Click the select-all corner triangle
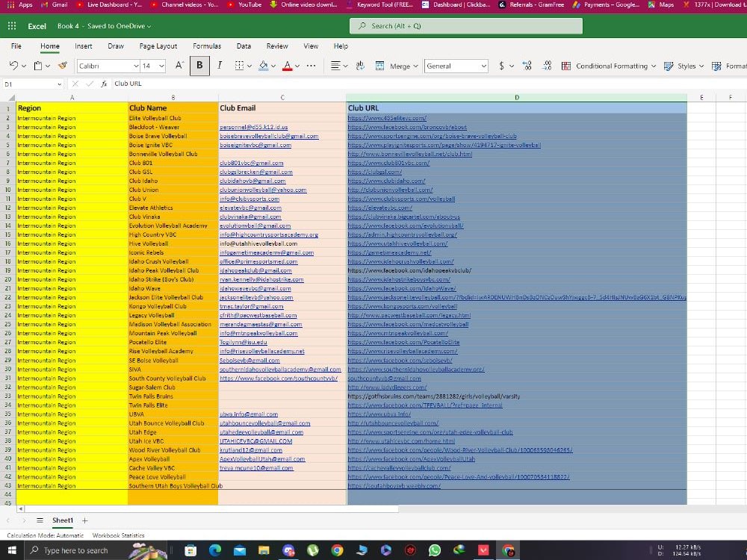 tap(11, 98)
